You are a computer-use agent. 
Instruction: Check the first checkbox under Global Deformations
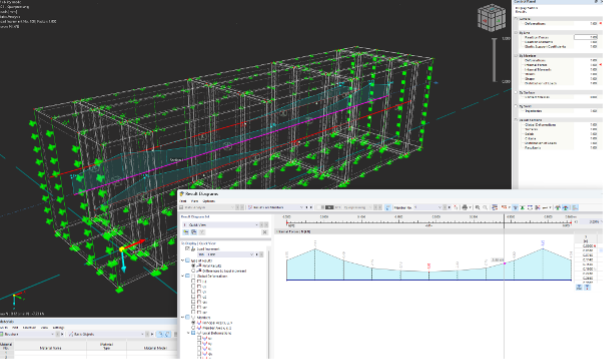193,281
